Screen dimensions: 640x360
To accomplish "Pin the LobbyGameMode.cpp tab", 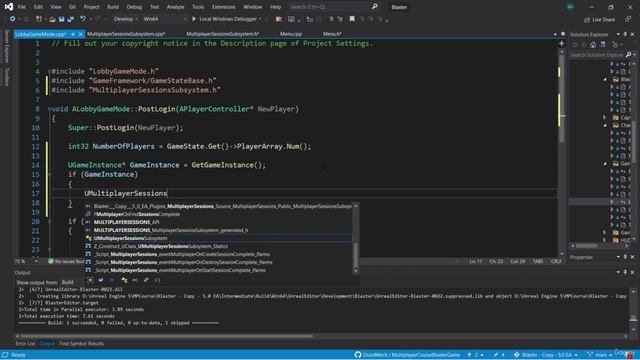I will point(73,34).
